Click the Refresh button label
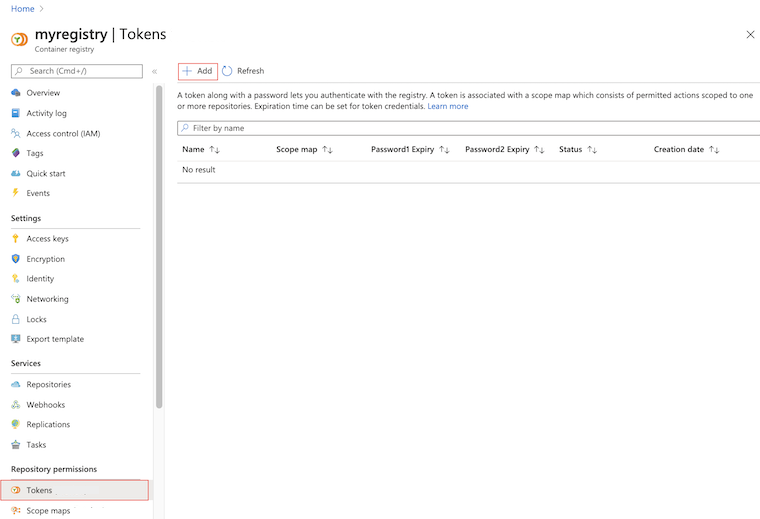Viewport: 760px width, 519px height. [251, 71]
